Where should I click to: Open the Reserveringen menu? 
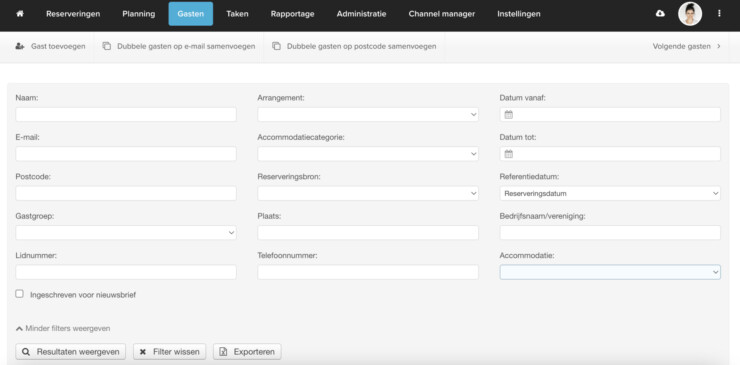point(73,14)
